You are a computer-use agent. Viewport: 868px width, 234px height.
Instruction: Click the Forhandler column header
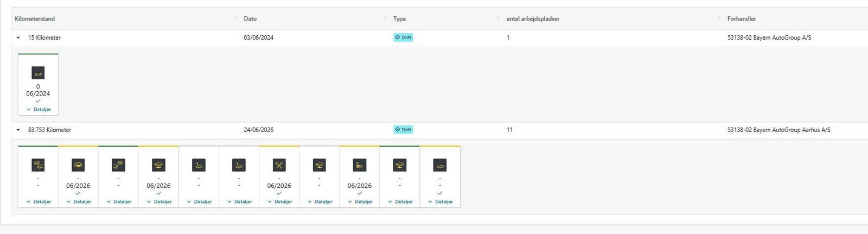(x=742, y=18)
